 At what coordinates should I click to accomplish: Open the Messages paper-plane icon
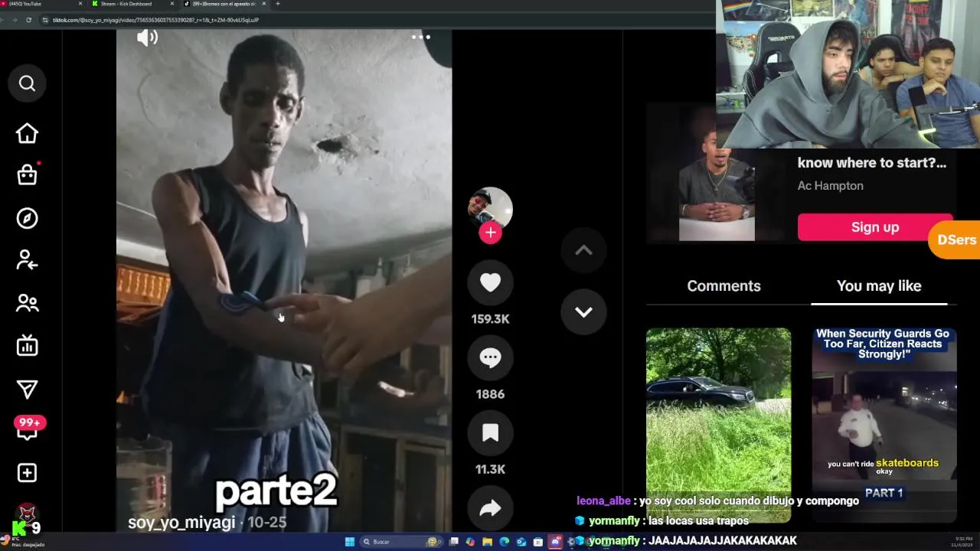(27, 390)
